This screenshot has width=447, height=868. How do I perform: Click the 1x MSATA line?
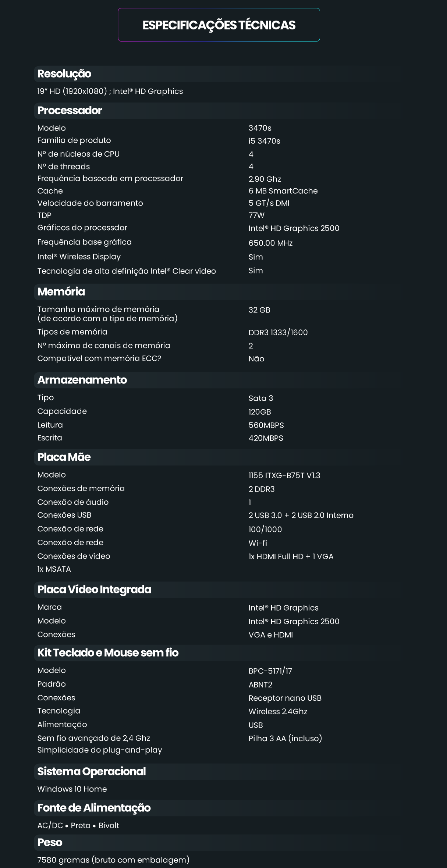point(54,569)
